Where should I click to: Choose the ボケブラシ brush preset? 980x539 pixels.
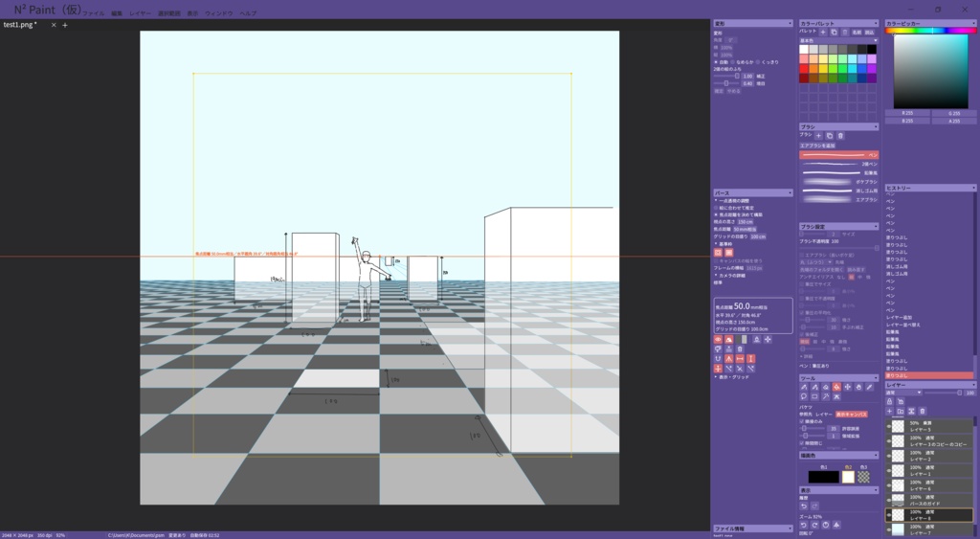[839, 181]
